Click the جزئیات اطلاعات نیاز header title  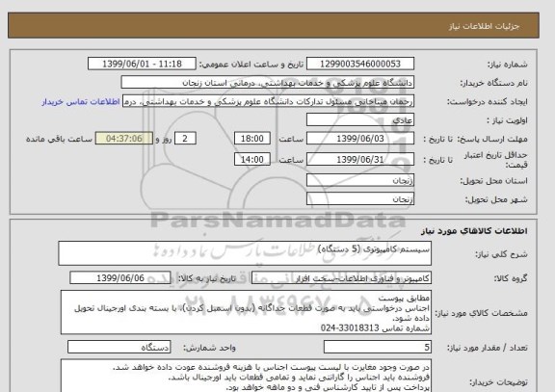(x=484, y=26)
